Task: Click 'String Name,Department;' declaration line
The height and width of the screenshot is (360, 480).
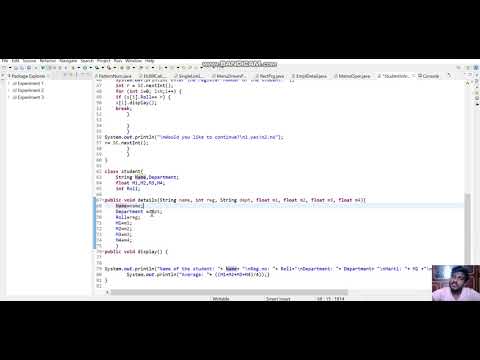Action: click(x=147, y=177)
